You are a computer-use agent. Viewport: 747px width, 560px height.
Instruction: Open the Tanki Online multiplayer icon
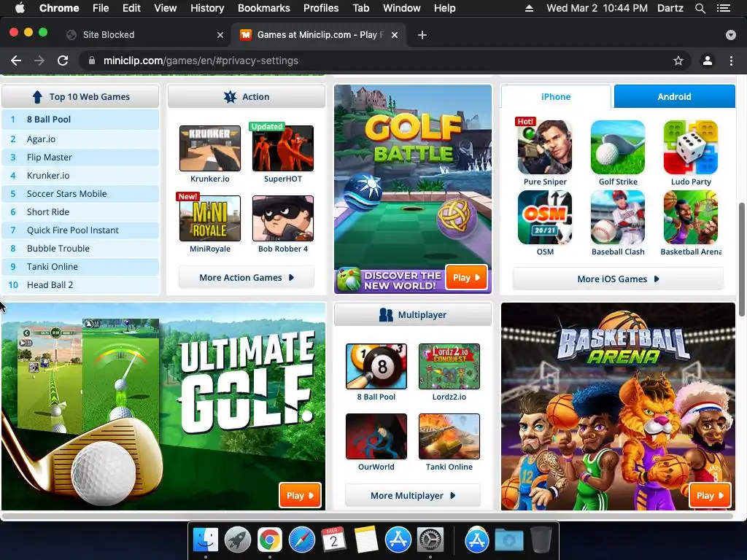(449, 436)
